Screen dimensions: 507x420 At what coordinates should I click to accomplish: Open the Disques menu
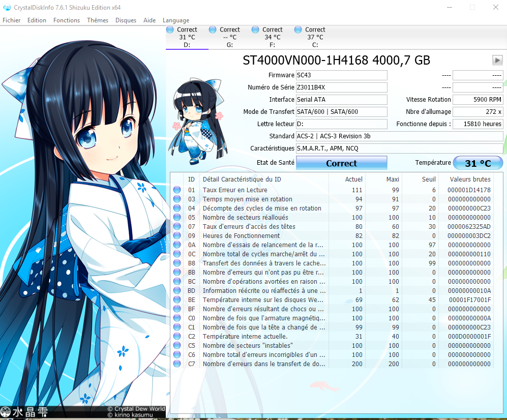126,20
